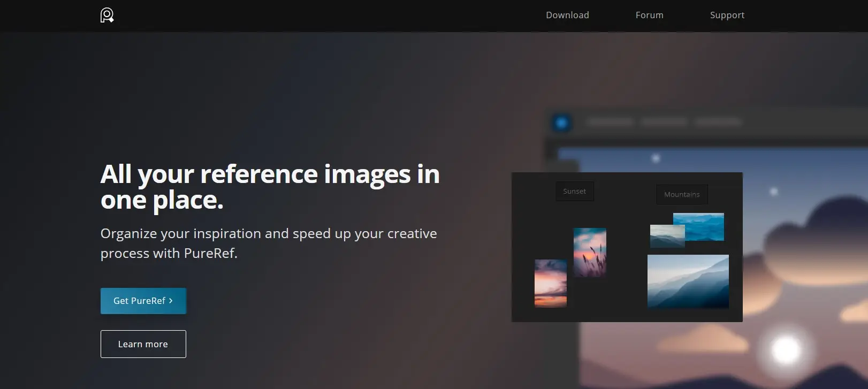Click the text 'Organize your inspiration'
This screenshot has height=389, width=868.
(181, 234)
